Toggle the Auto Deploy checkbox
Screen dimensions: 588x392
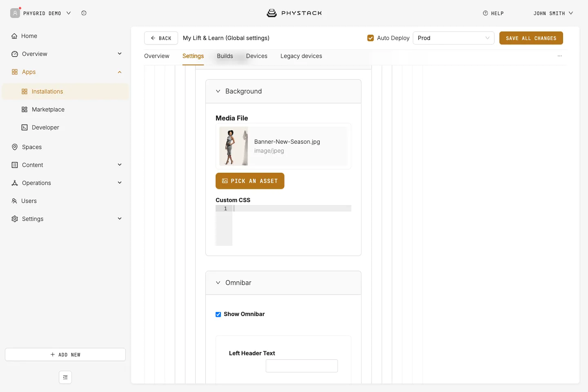pos(371,38)
